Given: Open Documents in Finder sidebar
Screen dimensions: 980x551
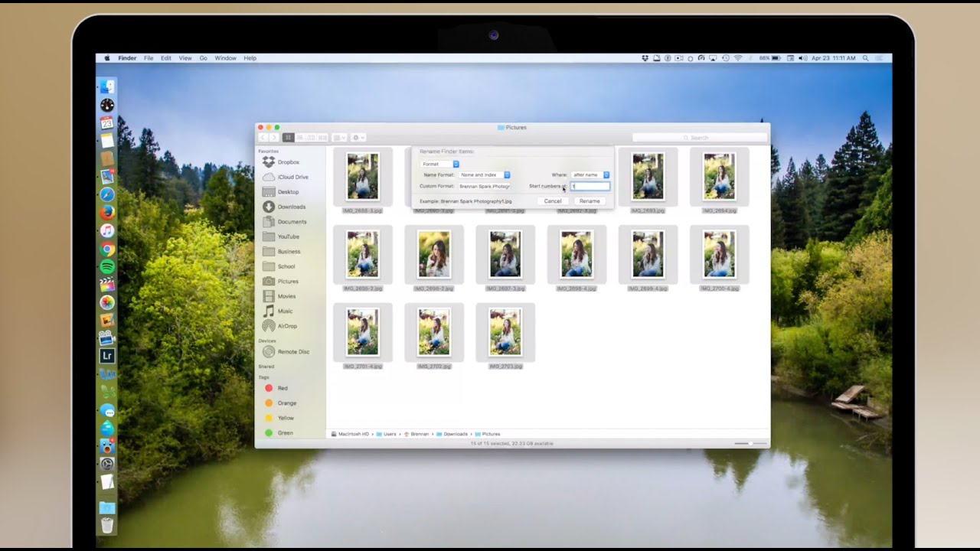Looking at the screenshot, I should [285, 222].
